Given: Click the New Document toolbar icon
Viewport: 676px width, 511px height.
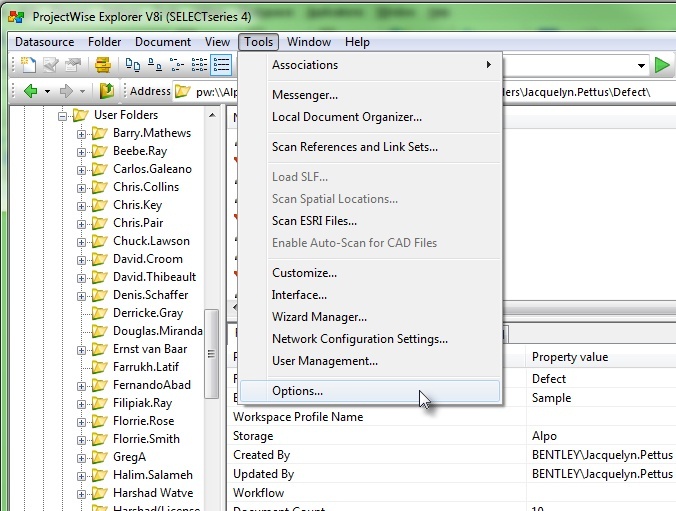Looking at the screenshot, I should (28, 65).
